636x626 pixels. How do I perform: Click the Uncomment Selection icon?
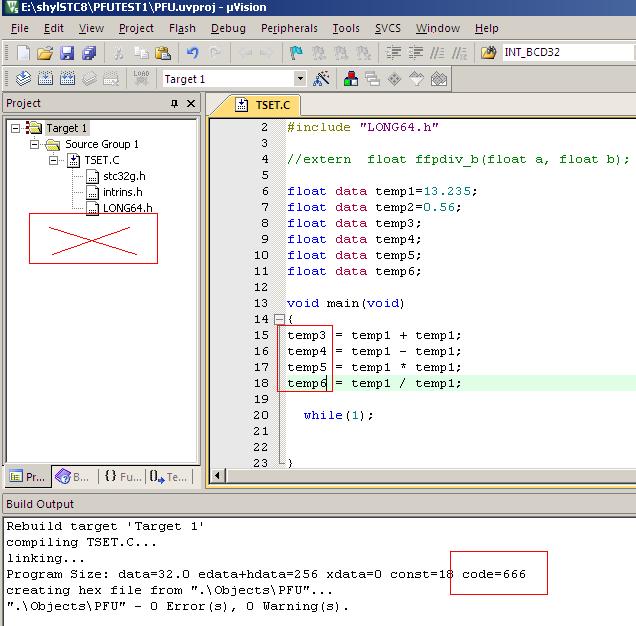[460, 53]
